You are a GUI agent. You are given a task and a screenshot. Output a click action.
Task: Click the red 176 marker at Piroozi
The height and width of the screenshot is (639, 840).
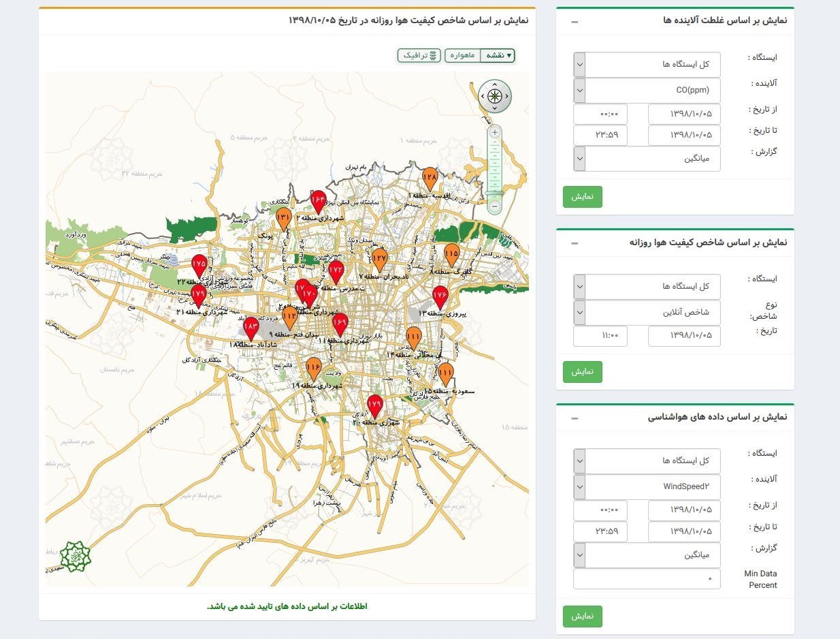coord(440,297)
